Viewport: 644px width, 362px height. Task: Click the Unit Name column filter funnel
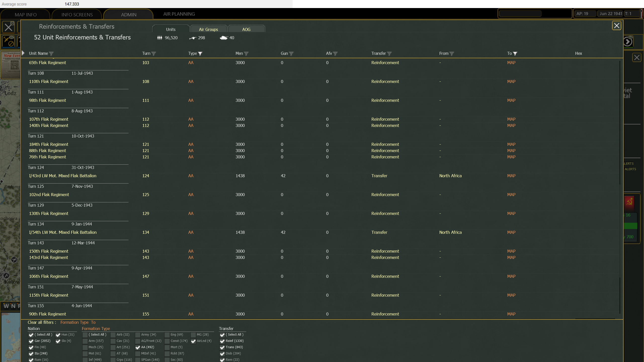pyautogui.click(x=51, y=54)
